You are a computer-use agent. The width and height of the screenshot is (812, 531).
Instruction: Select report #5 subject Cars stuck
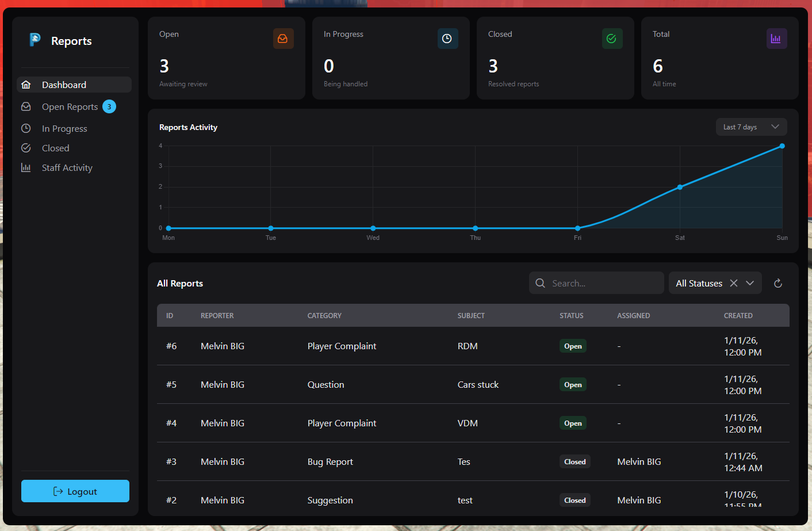click(478, 384)
